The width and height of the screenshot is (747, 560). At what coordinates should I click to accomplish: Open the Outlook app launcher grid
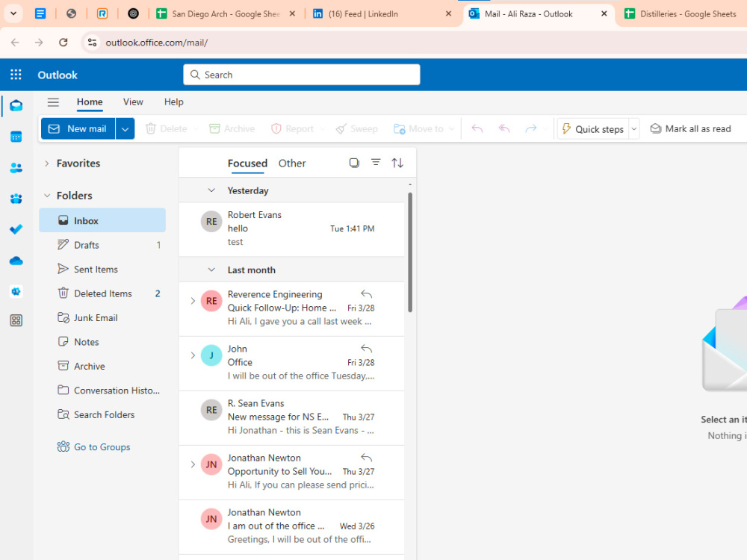pyautogui.click(x=16, y=75)
